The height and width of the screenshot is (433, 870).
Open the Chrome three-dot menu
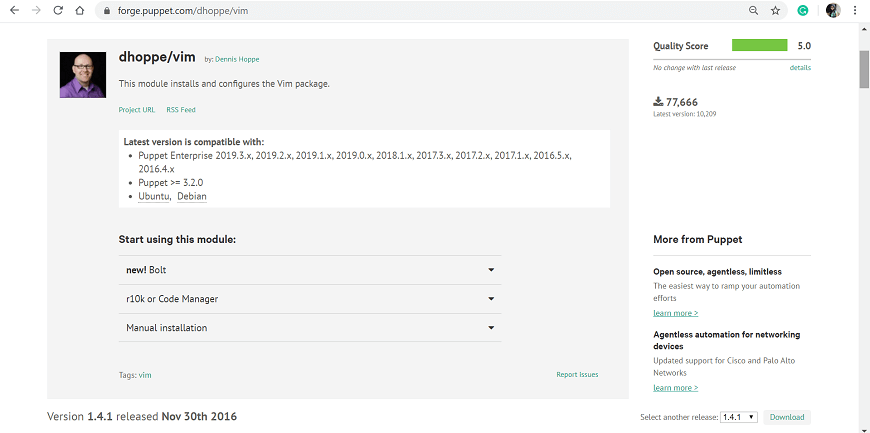point(855,11)
